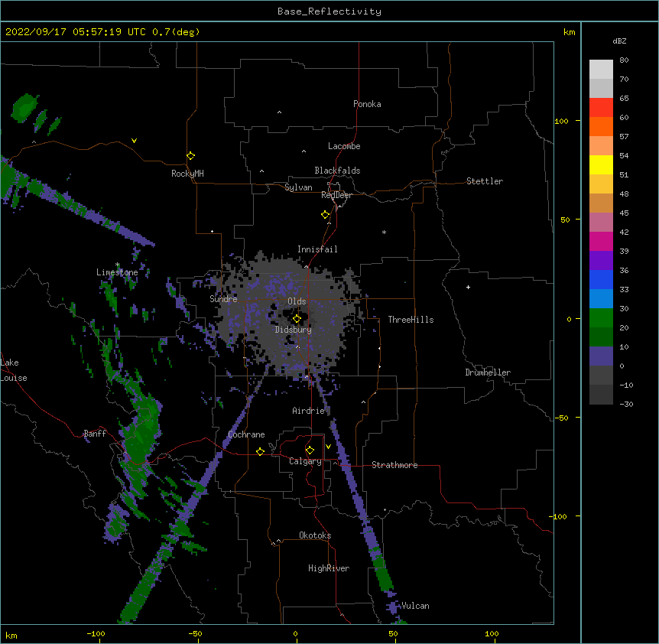Pick the bright blue 36–33 dBZ swatch
The image size is (659, 644).
click(601, 279)
